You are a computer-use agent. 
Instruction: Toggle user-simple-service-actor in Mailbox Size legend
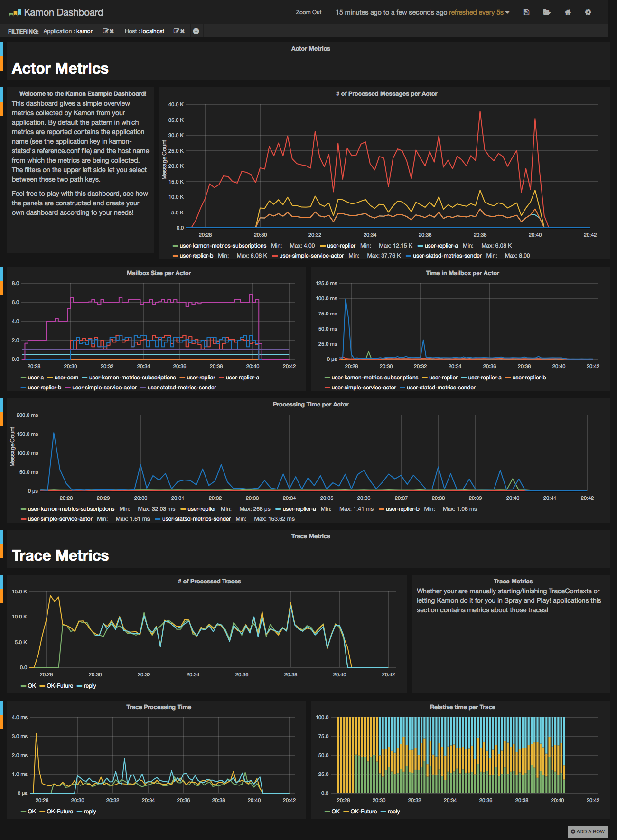pyautogui.click(x=104, y=388)
